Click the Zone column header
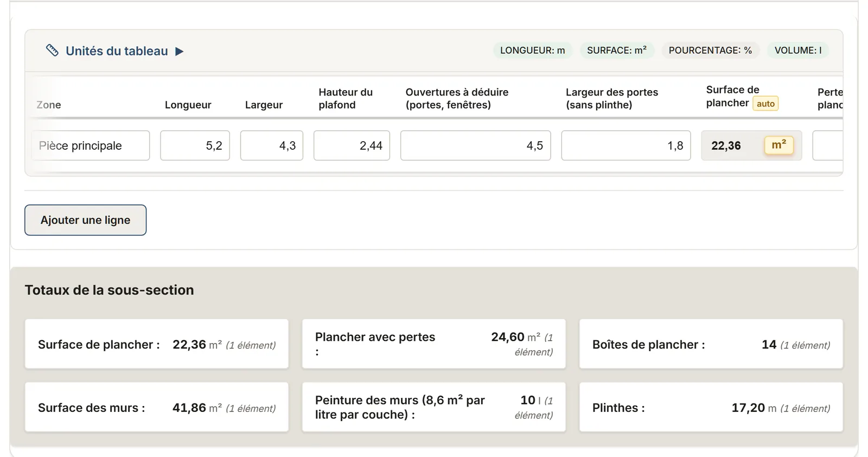 (49, 105)
